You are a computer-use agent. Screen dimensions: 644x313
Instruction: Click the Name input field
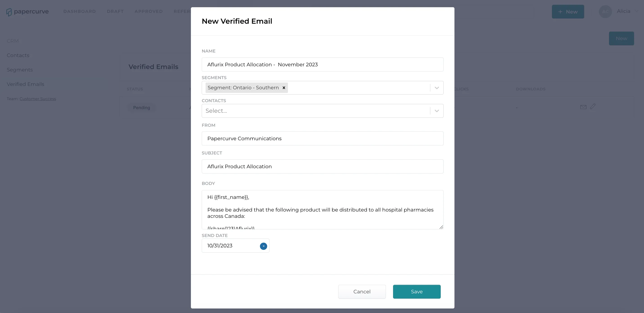[322, 64]
